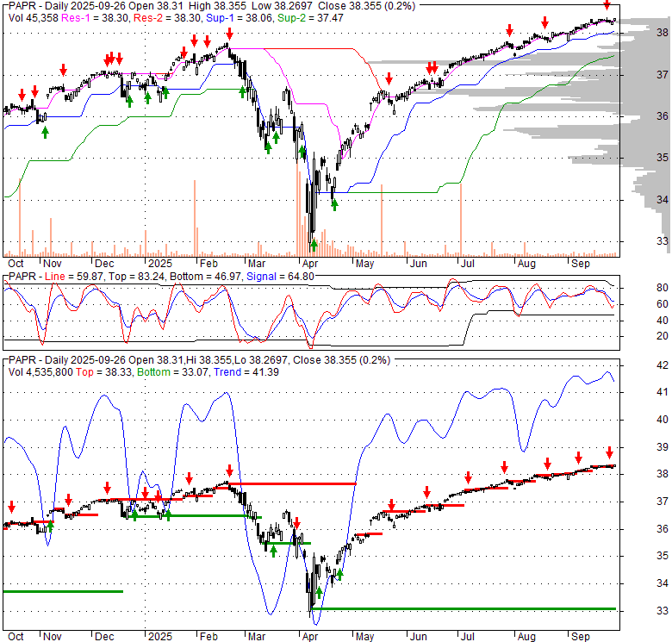672x642 pixels.
Task: Click the 2025 label on the top chart time axis
Action: point(160,263)
